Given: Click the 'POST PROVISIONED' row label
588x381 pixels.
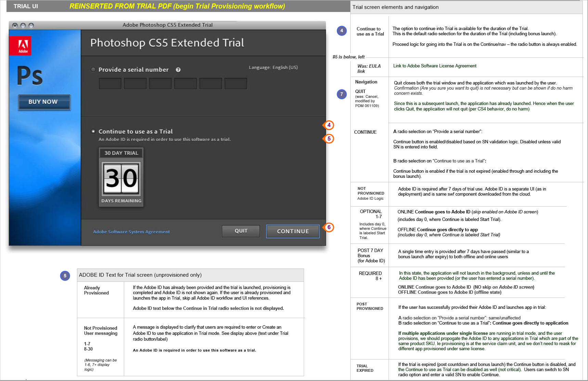Looking at the screenshot, I should [x=370, y=306].
